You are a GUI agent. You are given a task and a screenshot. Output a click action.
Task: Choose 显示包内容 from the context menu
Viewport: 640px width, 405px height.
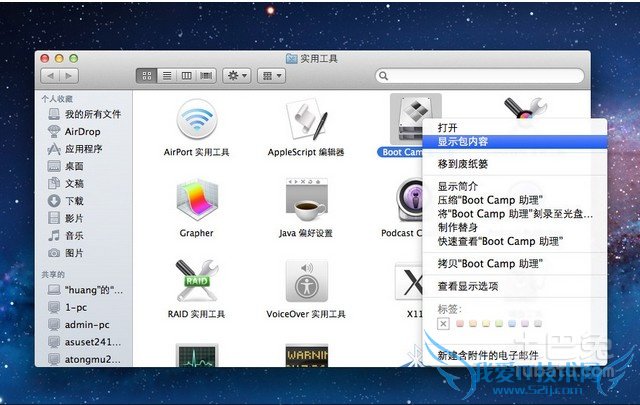[x=514, y=142]
